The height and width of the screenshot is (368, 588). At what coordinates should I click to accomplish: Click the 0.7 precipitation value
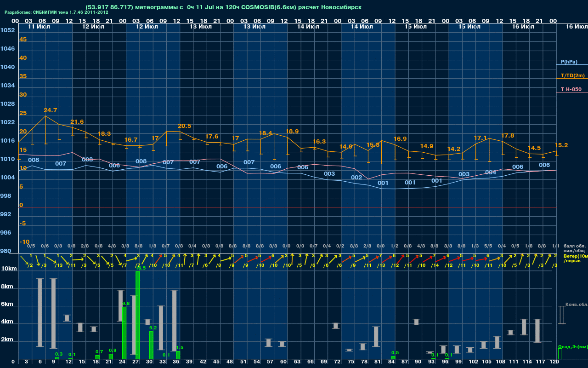pos(99,351)
